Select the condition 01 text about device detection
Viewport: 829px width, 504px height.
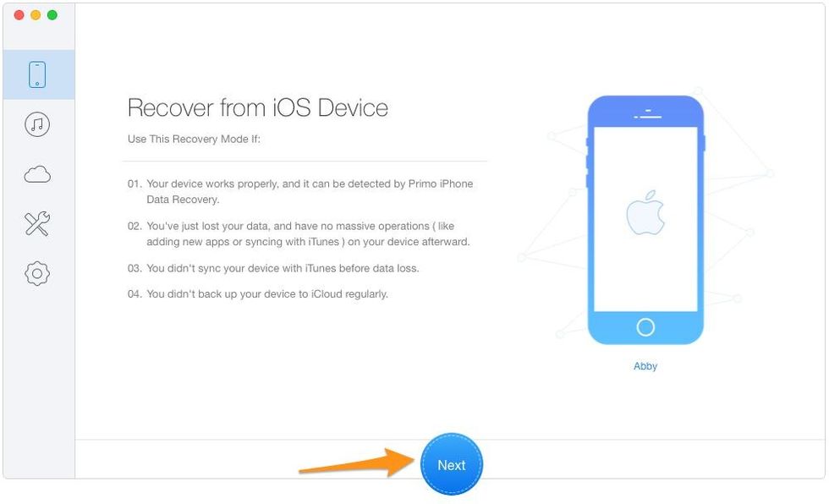[300, 191]
